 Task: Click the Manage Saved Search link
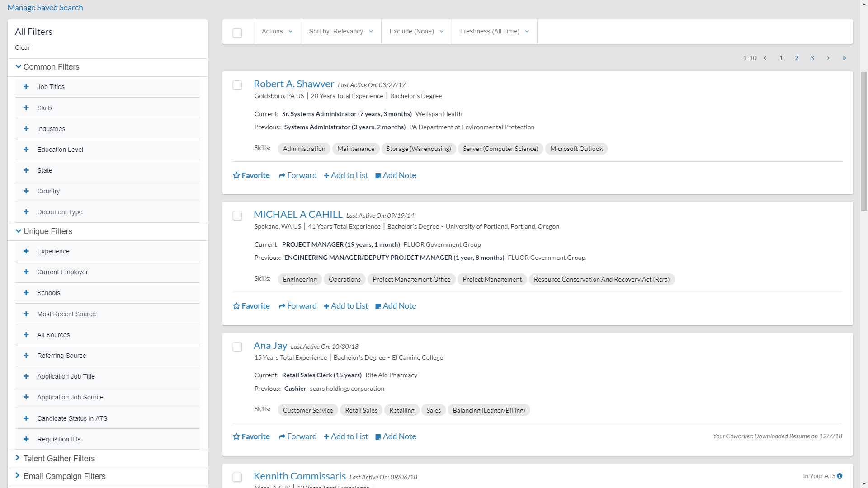(x=45, y=8)
